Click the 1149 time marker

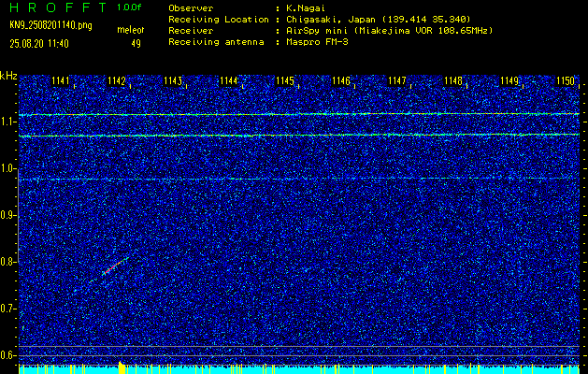(509, 81)
